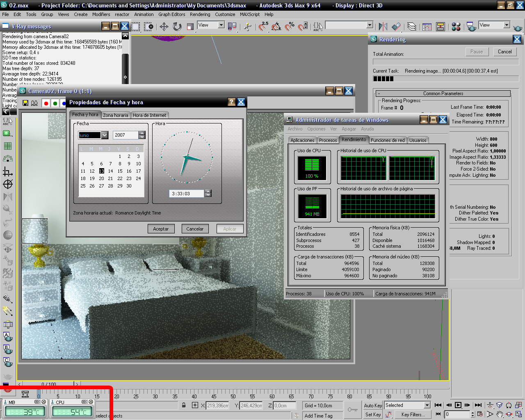Image resolution: width=525 pixels, height=420 pixels.
Task: Toggle Key Mode next to the frame field
Action: coord(438,414)
